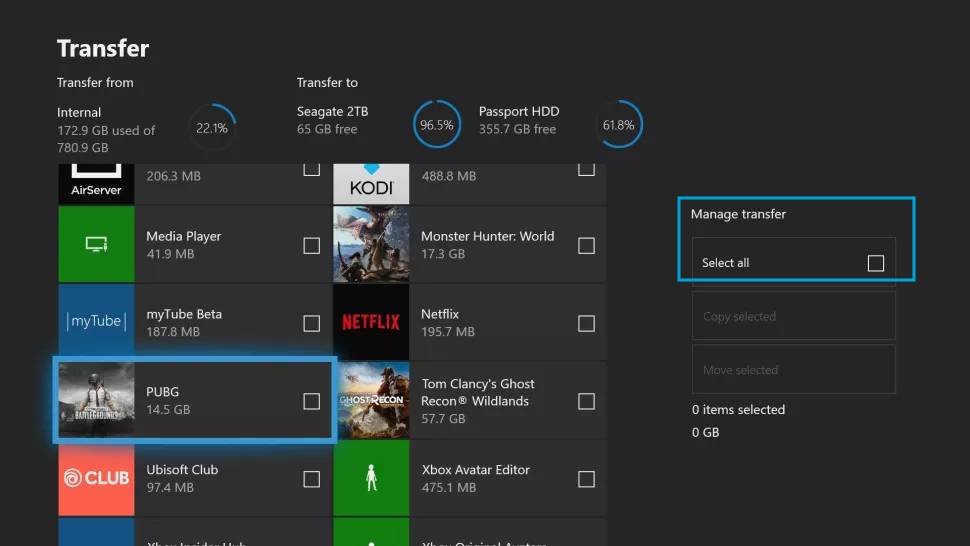
Task: Click the Move selected button
Action: pos(794,369)
